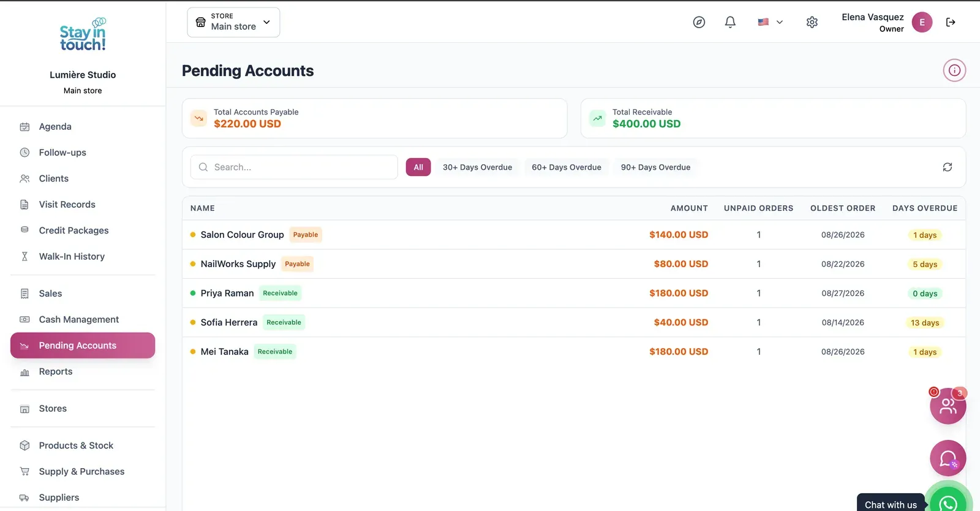The image size is (980, 511).
Task: Open the Clients page
Action: click(83, 179)
